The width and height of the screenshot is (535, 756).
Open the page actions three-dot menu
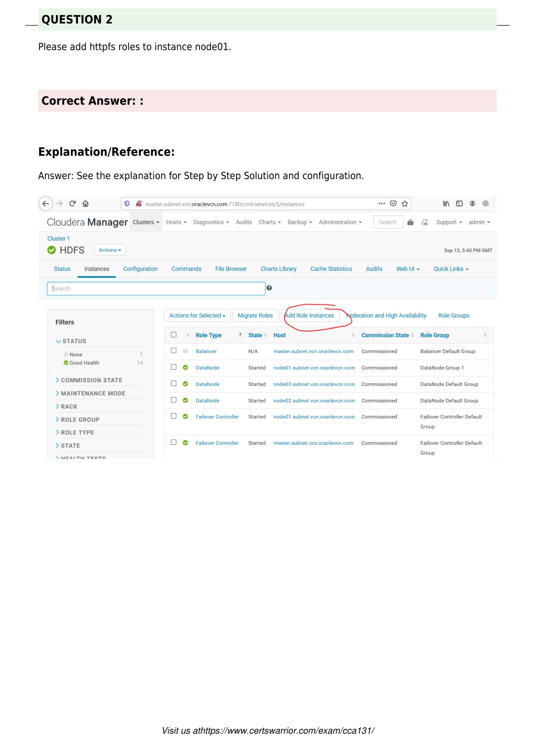click(382, 204)
